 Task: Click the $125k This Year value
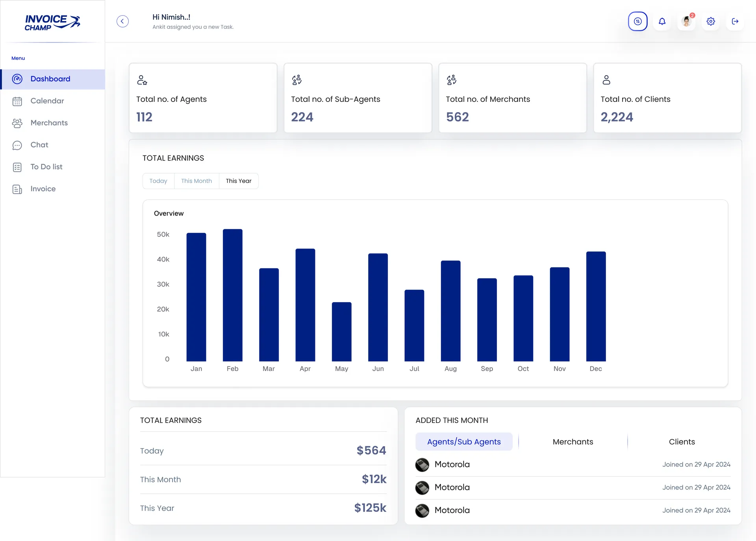tap(370, 508)
